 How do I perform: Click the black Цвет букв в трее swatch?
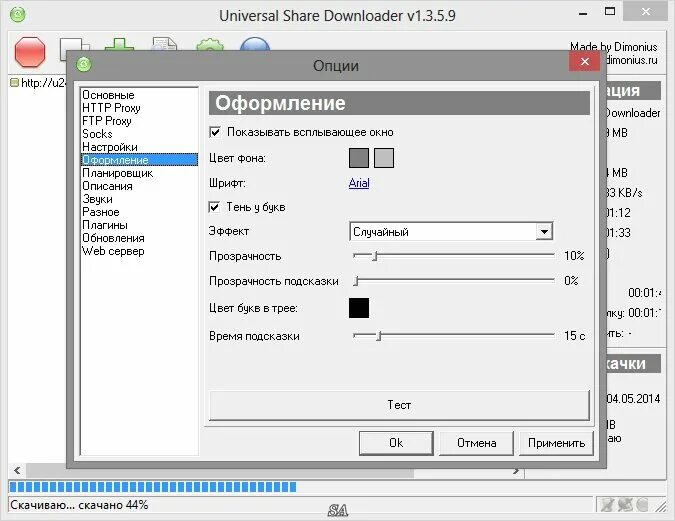click(x=359, y=308)
